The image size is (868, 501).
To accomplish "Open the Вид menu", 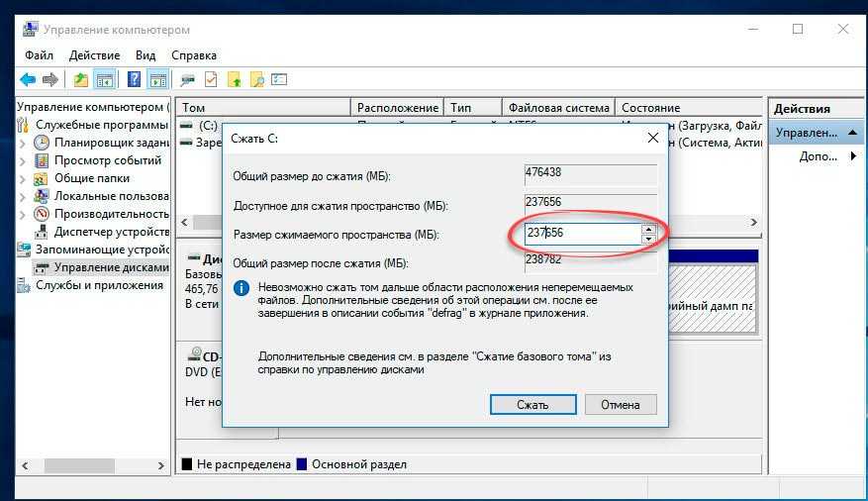I will pyautogui.click(x=145, y=55).
